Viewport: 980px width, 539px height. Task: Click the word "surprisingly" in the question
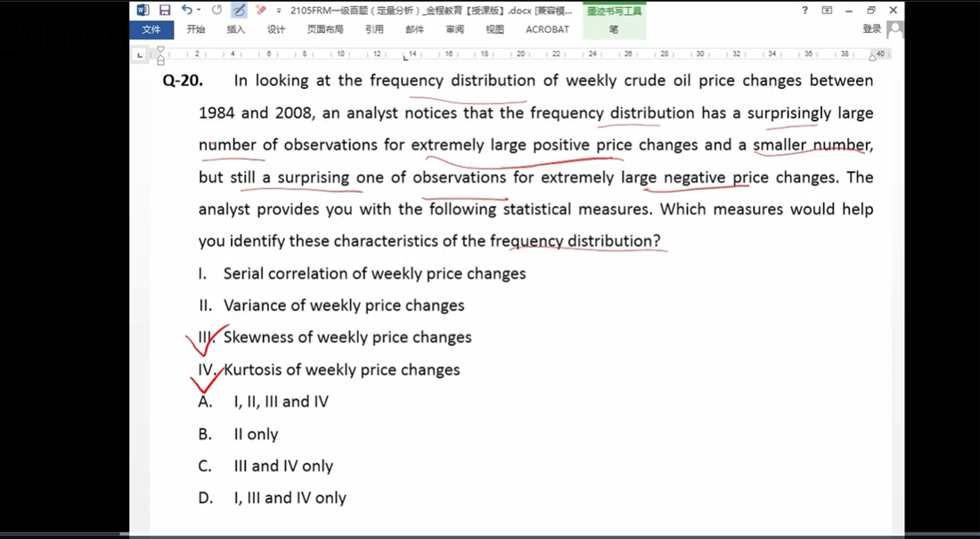coord(789,114)
